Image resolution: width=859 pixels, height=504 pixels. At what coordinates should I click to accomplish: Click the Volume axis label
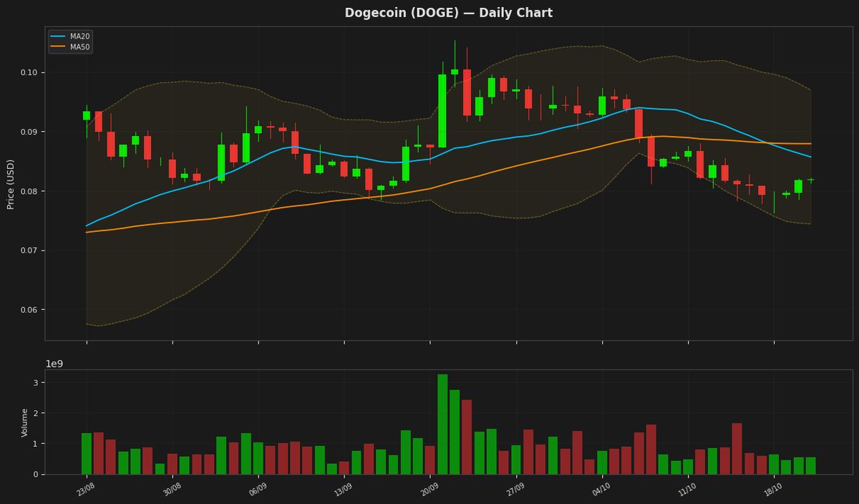[x=25, y=422]
